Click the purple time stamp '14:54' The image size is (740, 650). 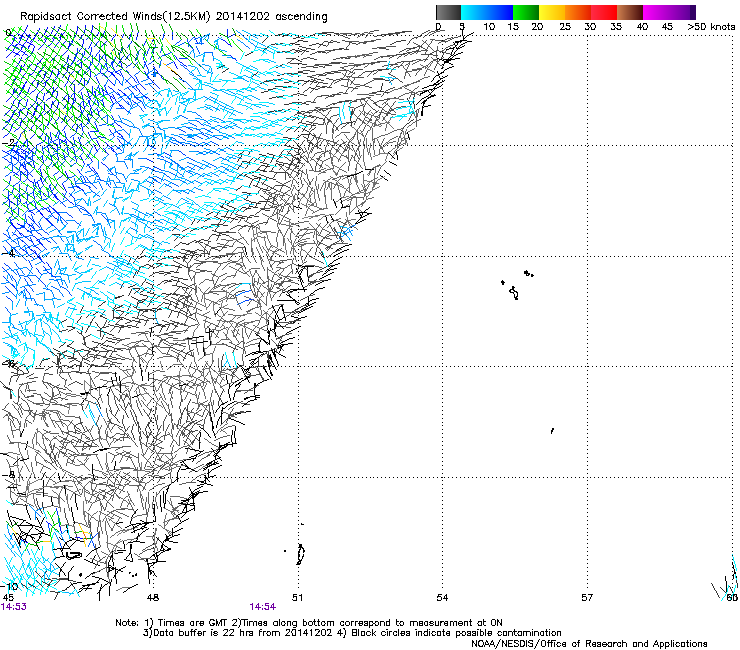[262, 607]
